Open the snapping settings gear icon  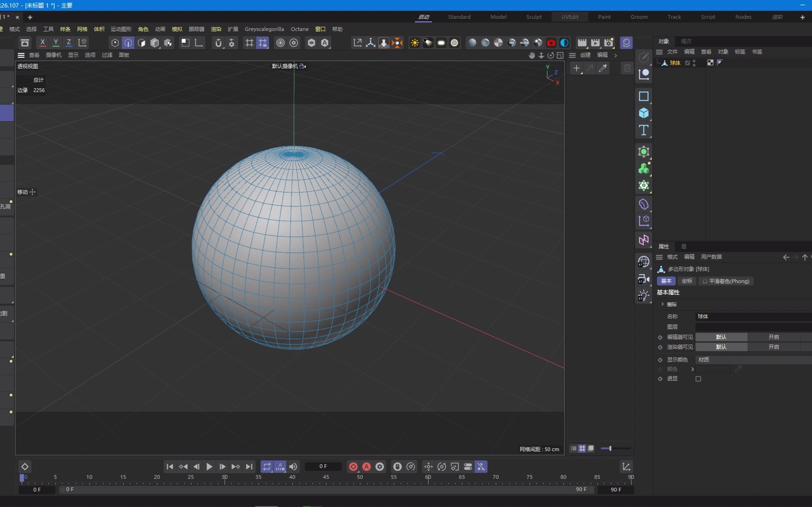(x=232, y=42)
